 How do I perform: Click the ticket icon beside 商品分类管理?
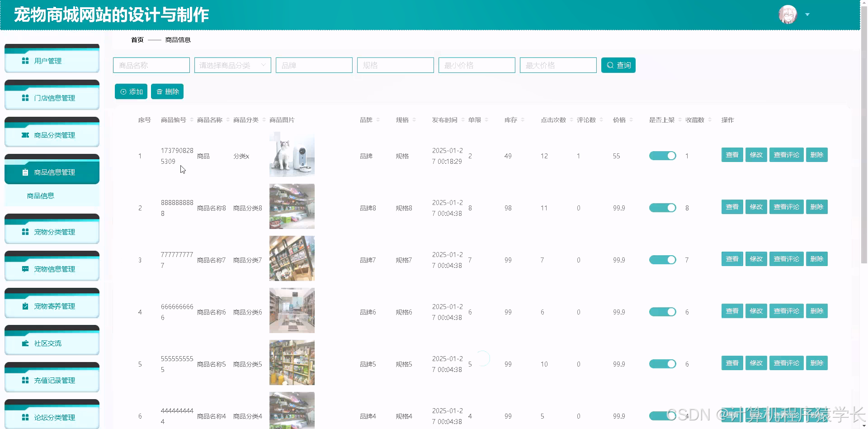(x=25, y=135)
